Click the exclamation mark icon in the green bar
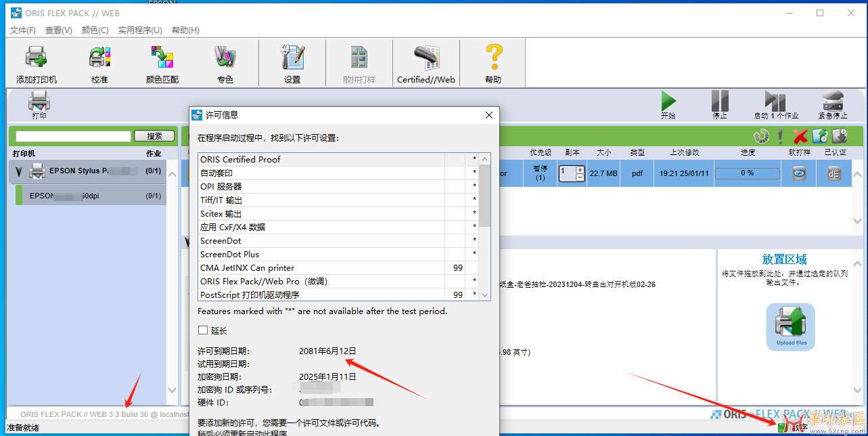The width and height of the screenshot is (868, 436). (780, 136)
